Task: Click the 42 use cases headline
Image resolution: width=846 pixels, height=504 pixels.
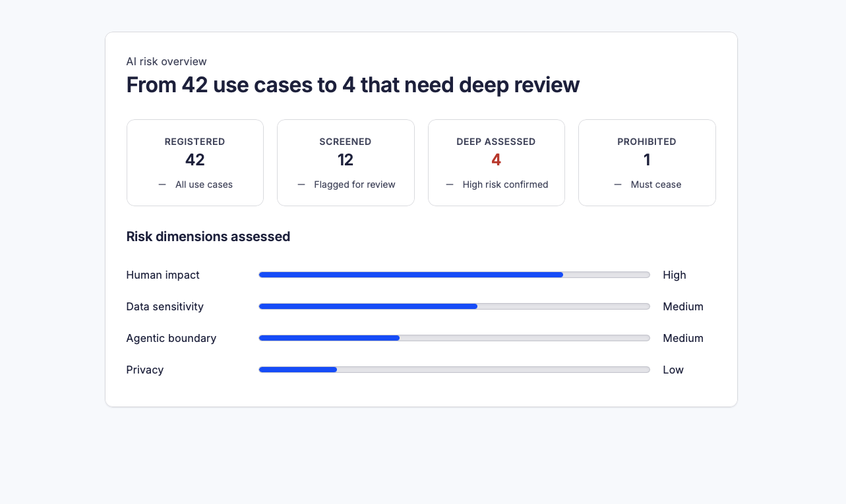Action: [x=353, y=85]
